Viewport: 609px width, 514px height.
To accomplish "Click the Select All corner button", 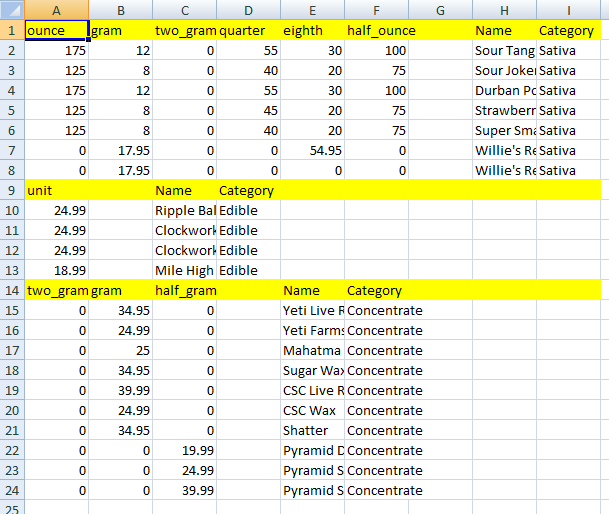I will pos(12,10).
